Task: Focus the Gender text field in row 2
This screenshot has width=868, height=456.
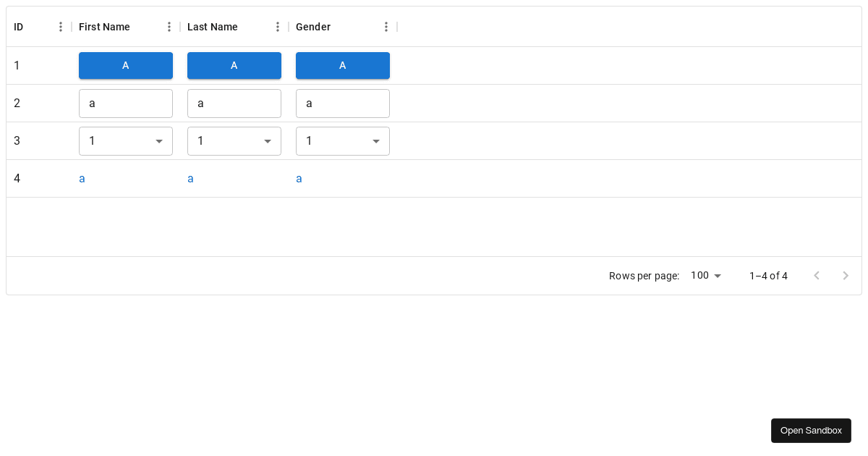Action: pos(343,104)
